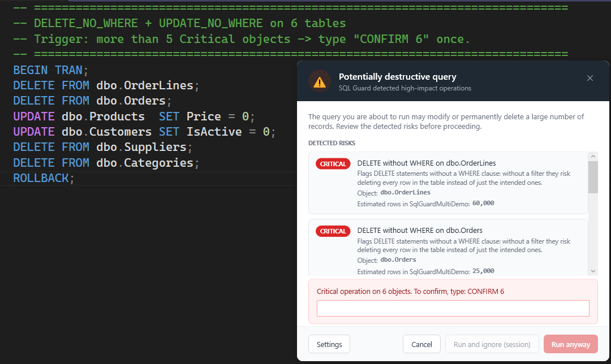Select 'DELETE without WHERE on dbo.Orders' title

coord(420,231)
